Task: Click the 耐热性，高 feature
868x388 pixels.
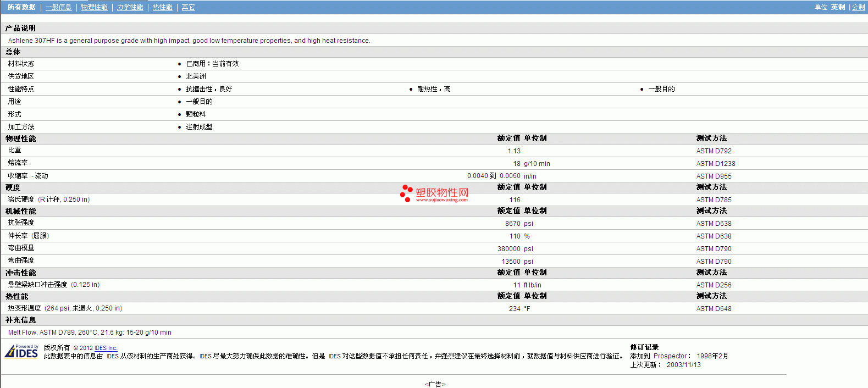Action: click(434, 89)
